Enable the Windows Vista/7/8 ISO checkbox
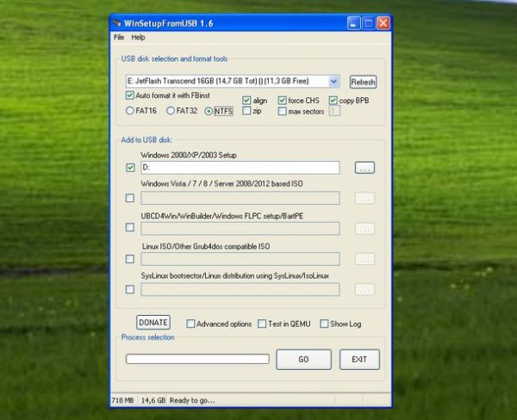The width and height of the screenshot is (517, 420). pos(130,198)
